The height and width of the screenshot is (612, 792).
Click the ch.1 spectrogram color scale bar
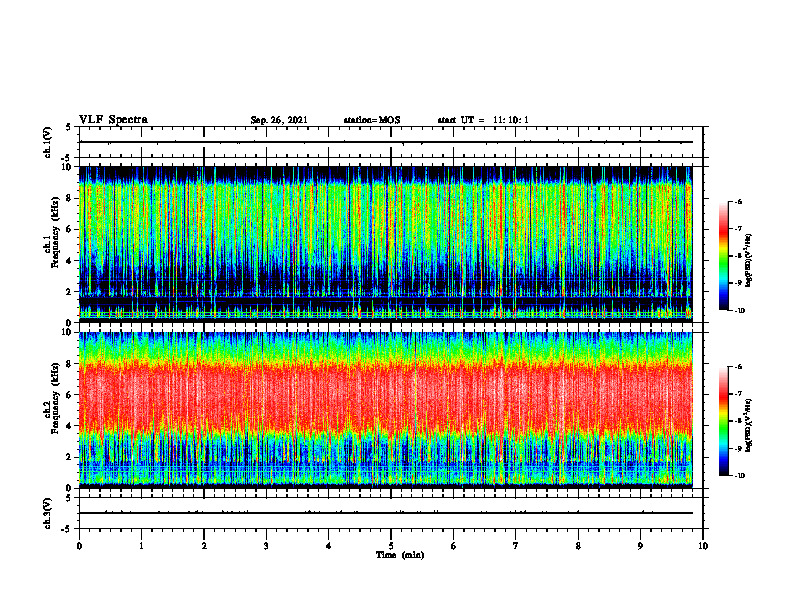click(724, 256)
